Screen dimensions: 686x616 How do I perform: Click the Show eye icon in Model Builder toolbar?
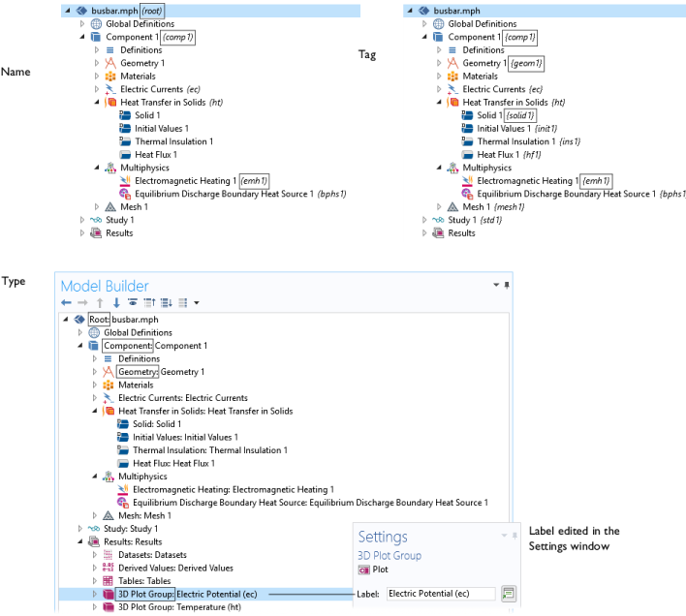pyautogui.click(x=132, y=302)
